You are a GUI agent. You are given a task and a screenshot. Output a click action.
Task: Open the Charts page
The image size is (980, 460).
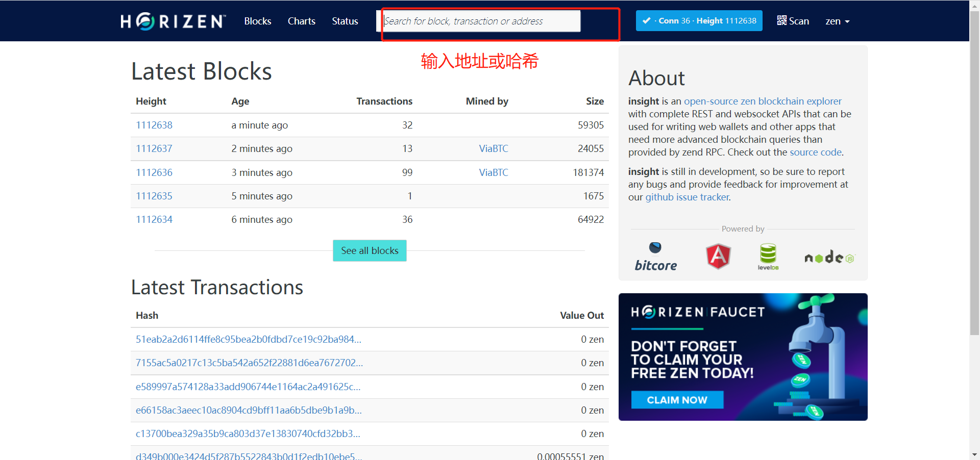pyautogui.click(x=301, y=21)
